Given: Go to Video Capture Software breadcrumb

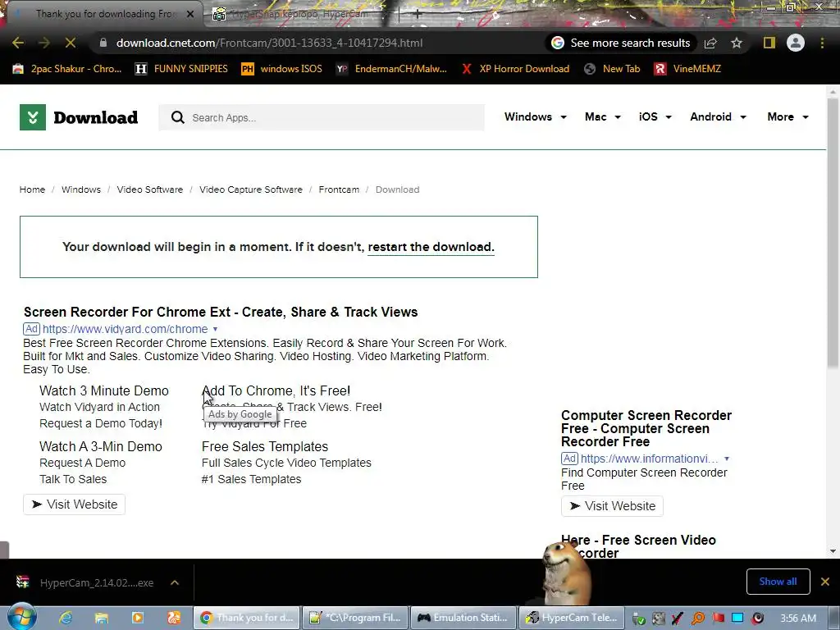Looking at the screenshot, I should click(x=251, y=189).
